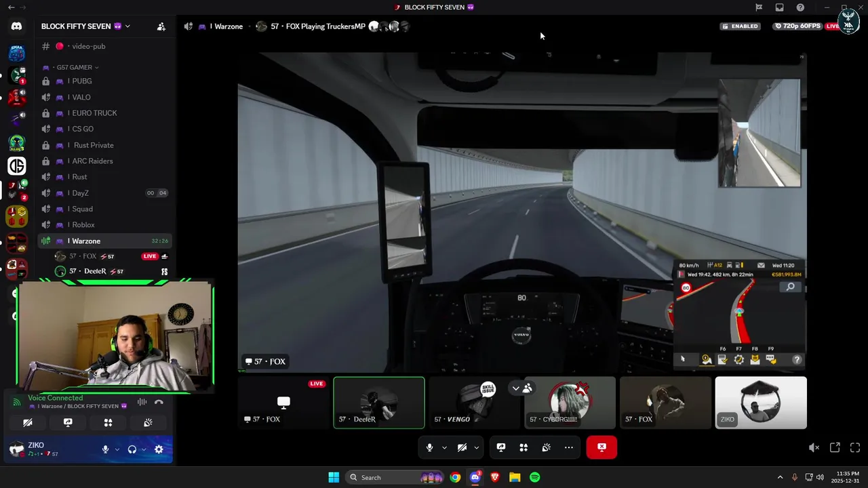Select the CYBORG participant tile
The image size is (868, 488).
tap(570, 403)
